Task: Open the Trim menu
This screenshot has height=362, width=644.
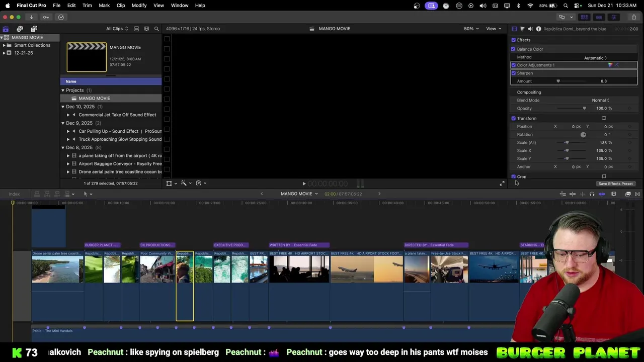Action: 87,6
